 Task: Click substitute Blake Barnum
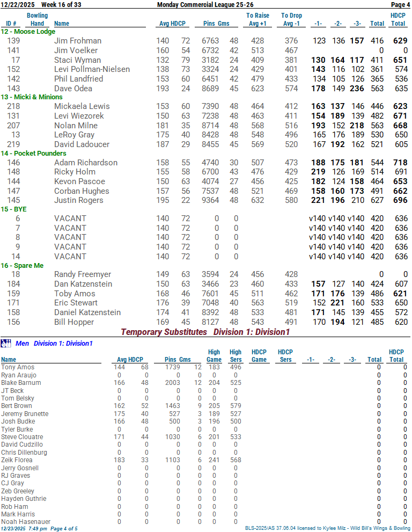(x=21, y=383)
